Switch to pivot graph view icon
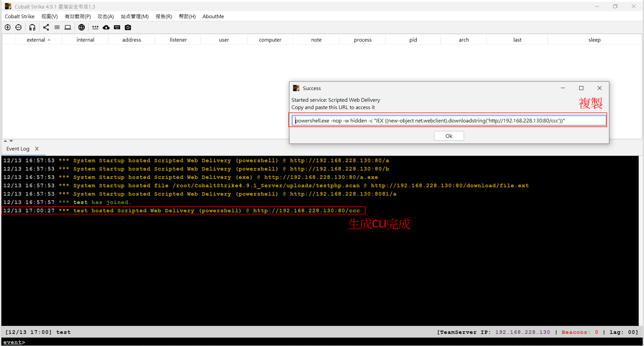The image size is (644, 346). 46,28
